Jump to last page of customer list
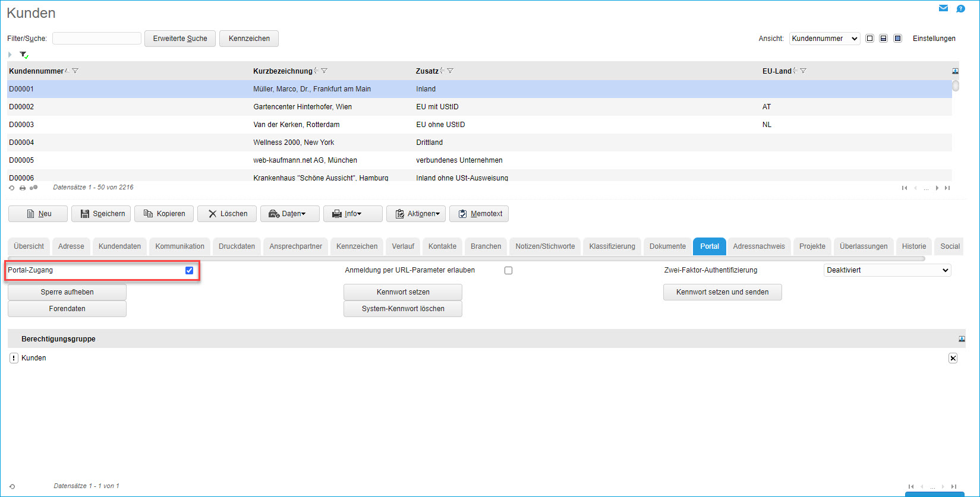980x497 pixels. click(x=947, y=188)
